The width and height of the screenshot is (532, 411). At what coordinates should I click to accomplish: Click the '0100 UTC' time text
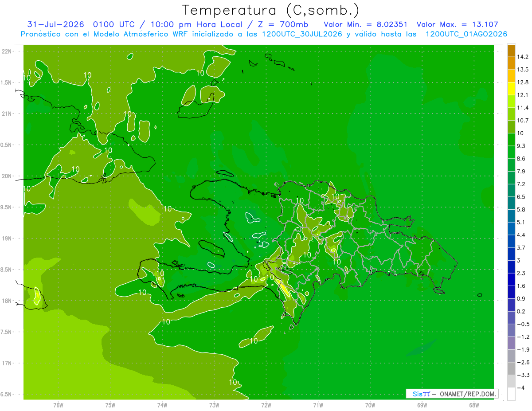(114, 24)
